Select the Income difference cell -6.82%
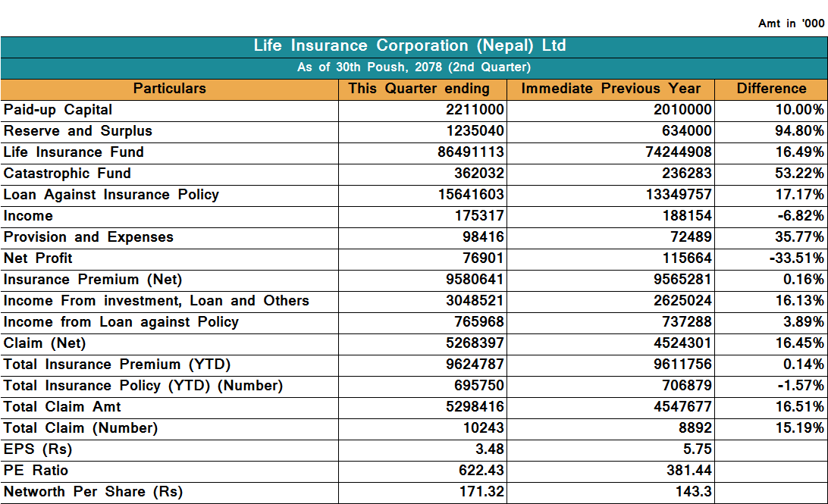Image resolution: width=828 pixels, height=504 pixels. [x=801, y=216]
